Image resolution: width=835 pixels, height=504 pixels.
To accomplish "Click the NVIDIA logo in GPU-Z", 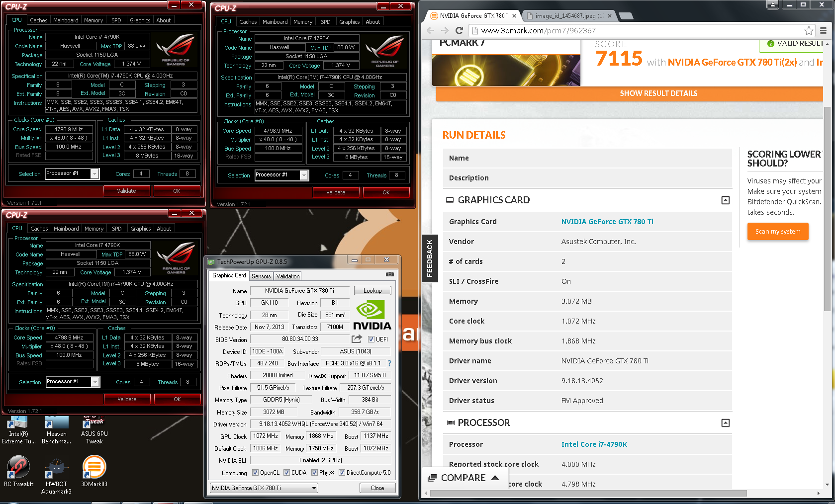I will [372, 315].
